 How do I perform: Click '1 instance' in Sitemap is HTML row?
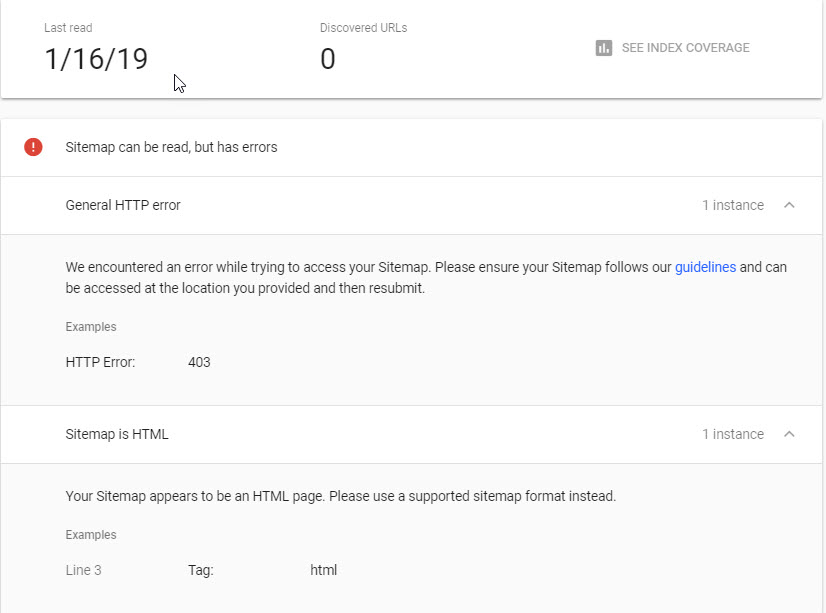point(733,434)
